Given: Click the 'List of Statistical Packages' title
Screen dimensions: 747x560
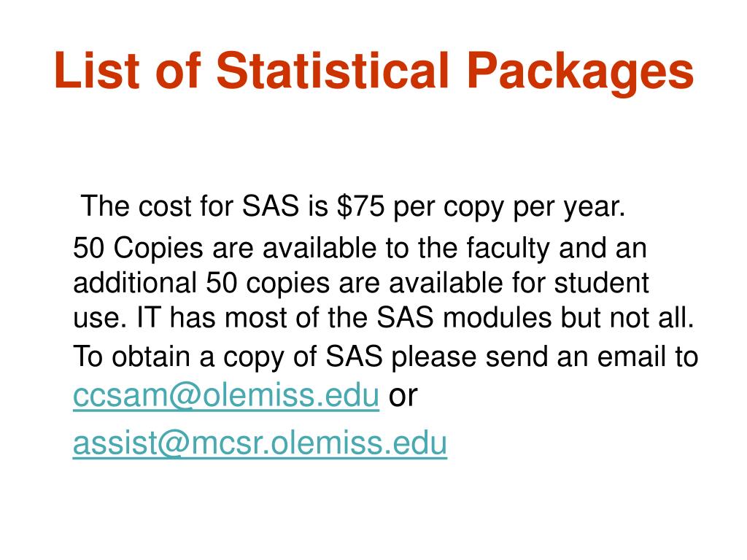Looking at the screenshot, I should click(x=374, y=71).
